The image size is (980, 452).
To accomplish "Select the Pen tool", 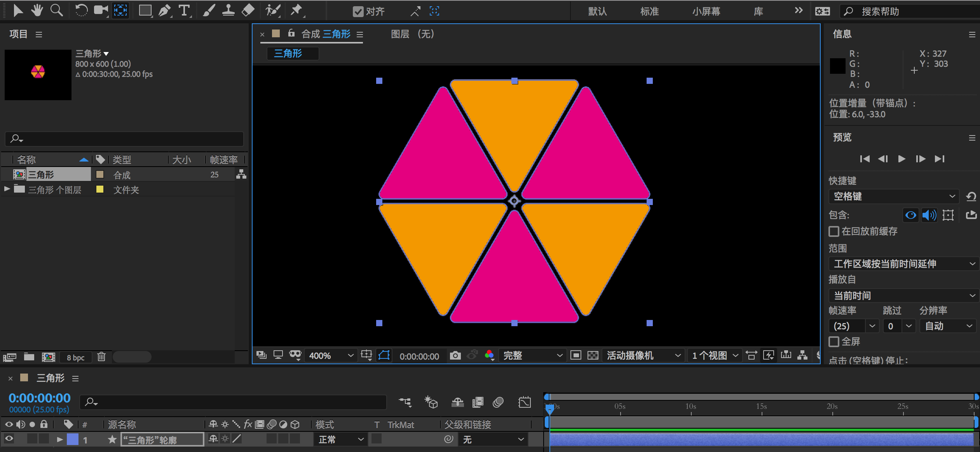I will click(165, 10).
